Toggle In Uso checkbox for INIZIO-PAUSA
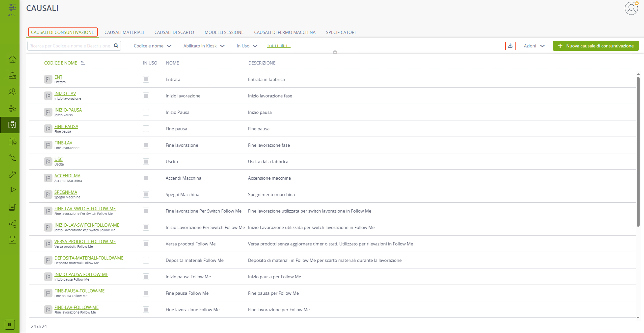 (x=146, y=112)
